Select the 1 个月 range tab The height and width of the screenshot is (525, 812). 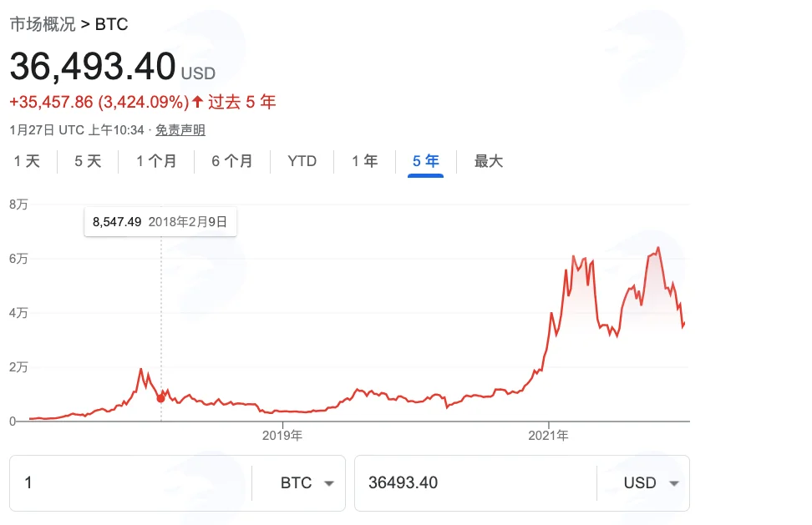click(x=156, y=161)
